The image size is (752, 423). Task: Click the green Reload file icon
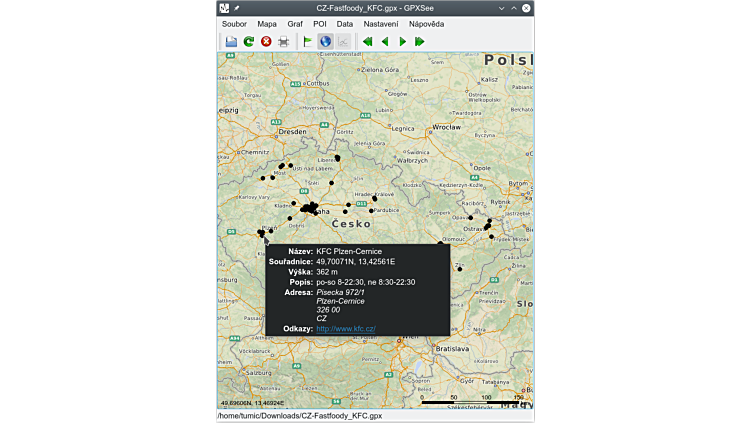coord(248,42)
